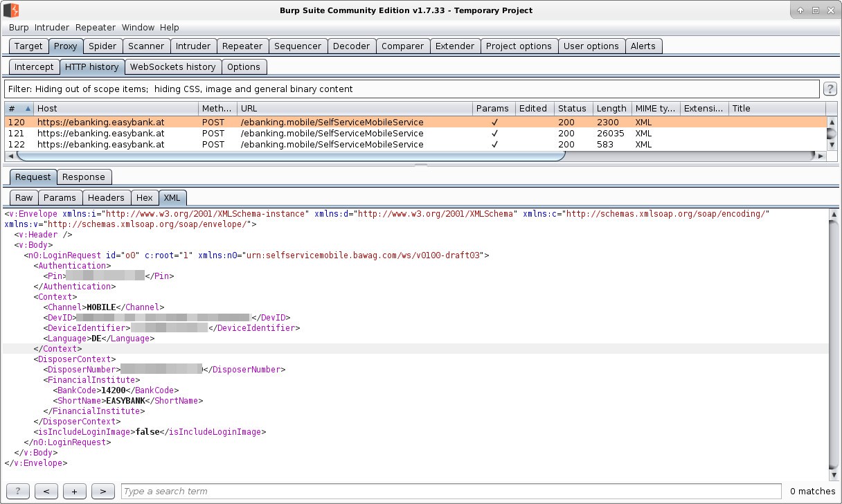The height and width of the screenshot is (504, 842).
Task: Click length value 583
Action: tap(605, 145)
